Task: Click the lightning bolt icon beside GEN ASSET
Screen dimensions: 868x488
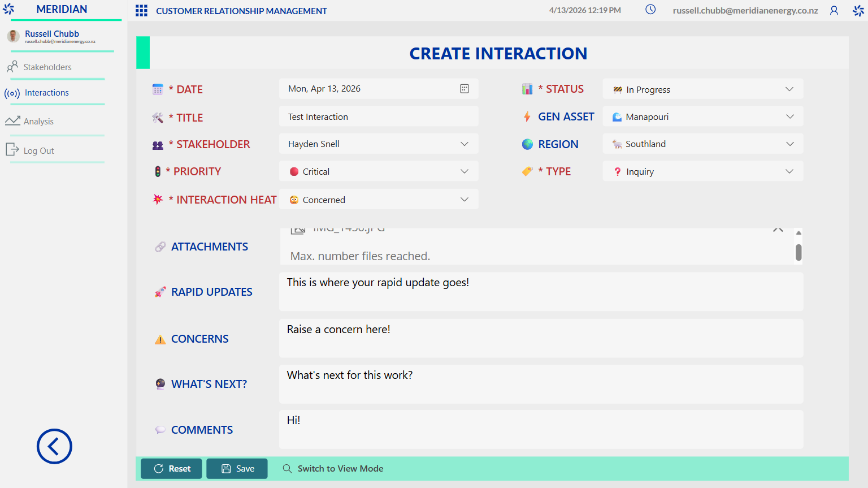Action: point(527,116)
